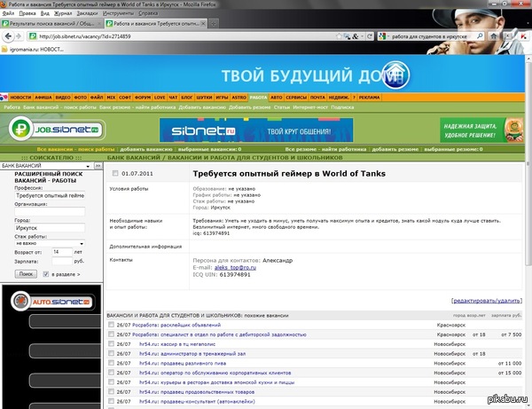Close the active vacancy tab
This screenshot has height=409, width=532.
pos(203,23)
